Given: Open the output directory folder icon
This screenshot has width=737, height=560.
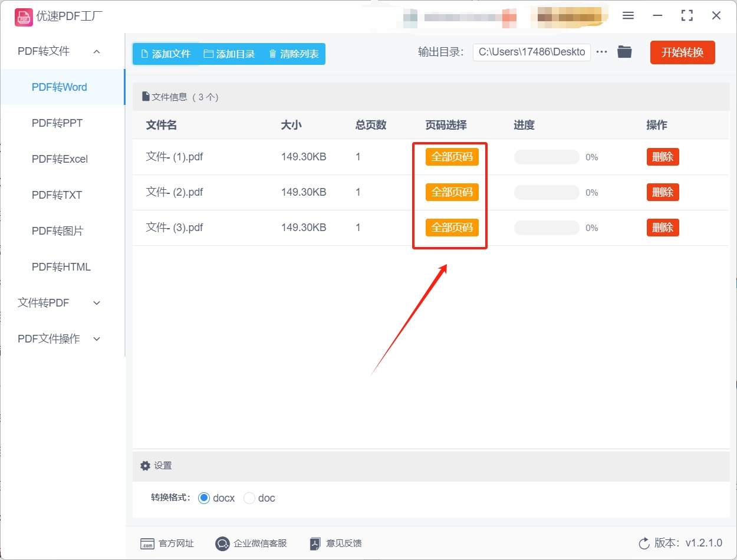Looking at the screenshot, I should (624, 52).
